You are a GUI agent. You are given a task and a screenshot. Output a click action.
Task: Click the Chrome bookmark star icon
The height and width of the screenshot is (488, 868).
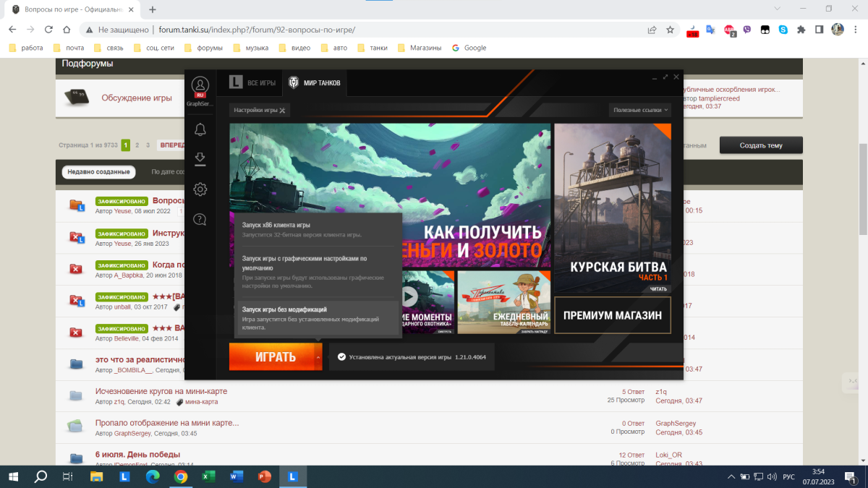[x=670, y=30]
